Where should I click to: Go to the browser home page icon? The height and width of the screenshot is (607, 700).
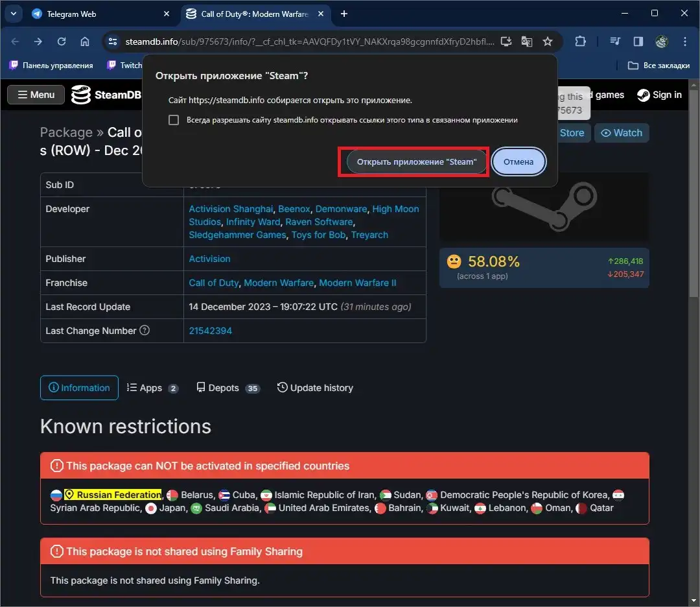[x=85, y=42]
